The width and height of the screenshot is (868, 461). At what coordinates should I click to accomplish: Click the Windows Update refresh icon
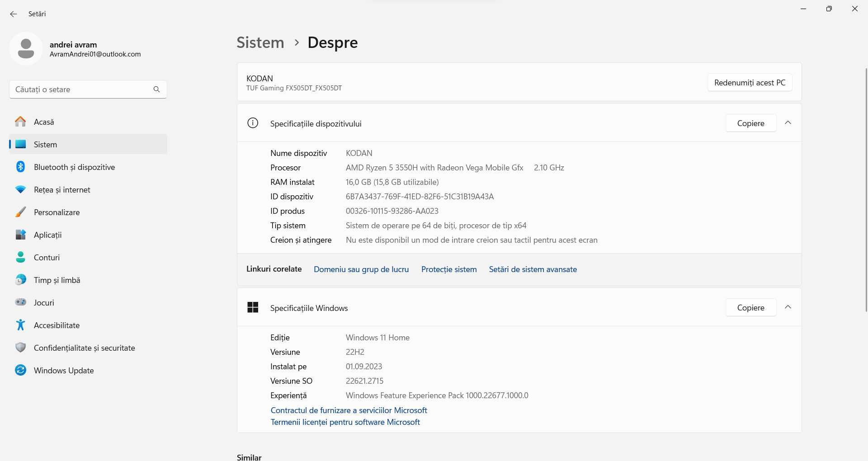(20, 370)
